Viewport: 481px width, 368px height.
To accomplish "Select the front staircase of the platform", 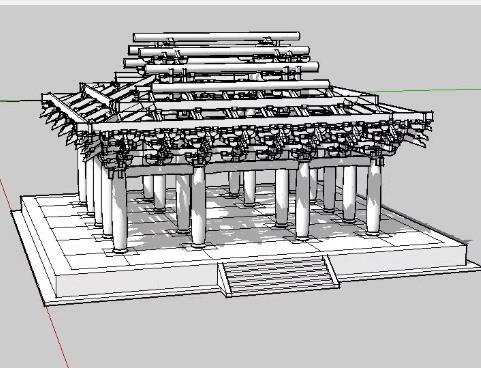I will click(x=279, y=275).
